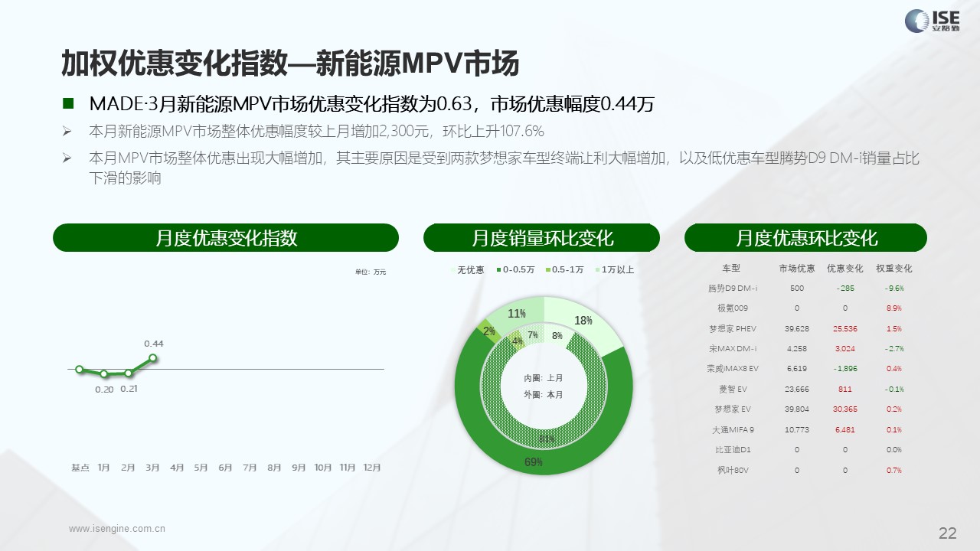Click the 23,666 market discount value

797,389
